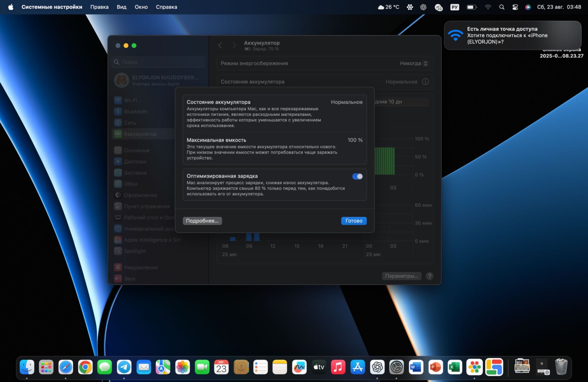Open Режим энергосбережения dropdown Никогда

point(414,63)
